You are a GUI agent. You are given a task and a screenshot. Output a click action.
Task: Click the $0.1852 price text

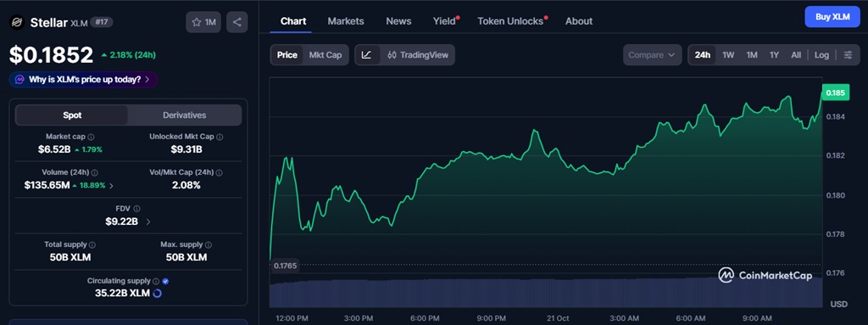click(x=51, y=55)
